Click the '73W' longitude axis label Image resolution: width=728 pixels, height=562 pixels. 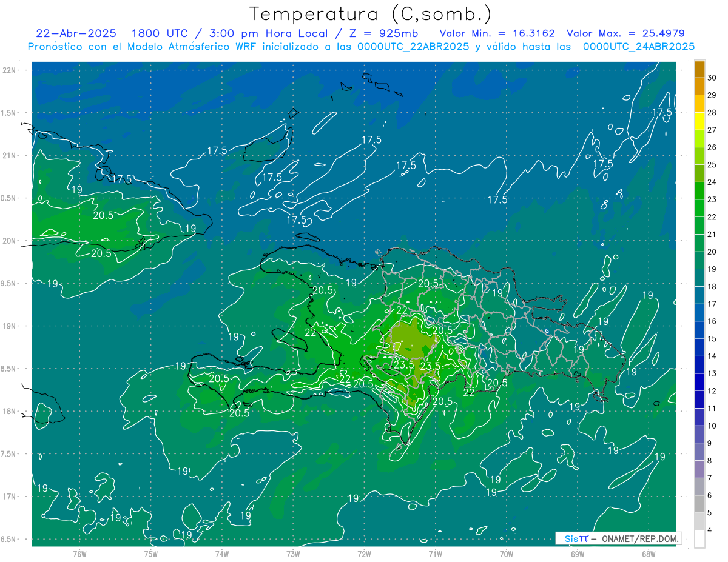[x=293, y=554]
